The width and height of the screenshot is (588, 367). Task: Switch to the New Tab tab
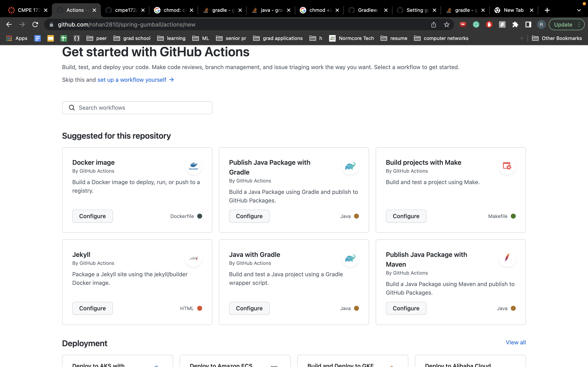(x=513, y=10)
